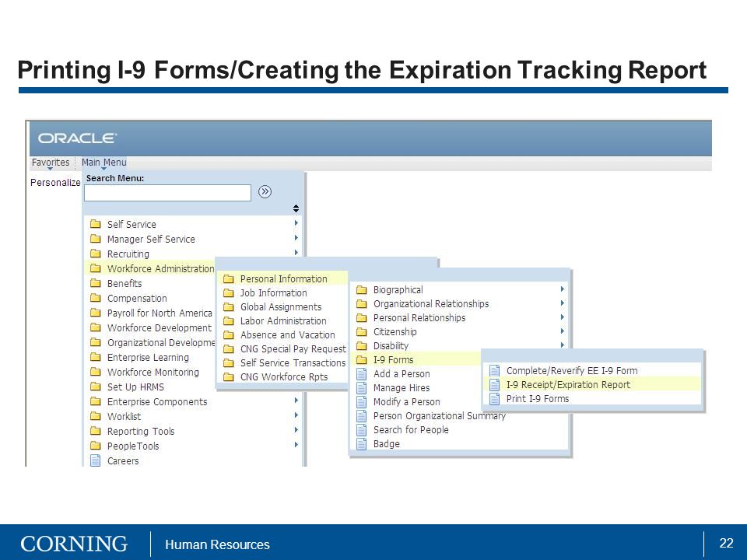Click the Print I-9 Forms link

pyautogui.click(x=538, y=398)
